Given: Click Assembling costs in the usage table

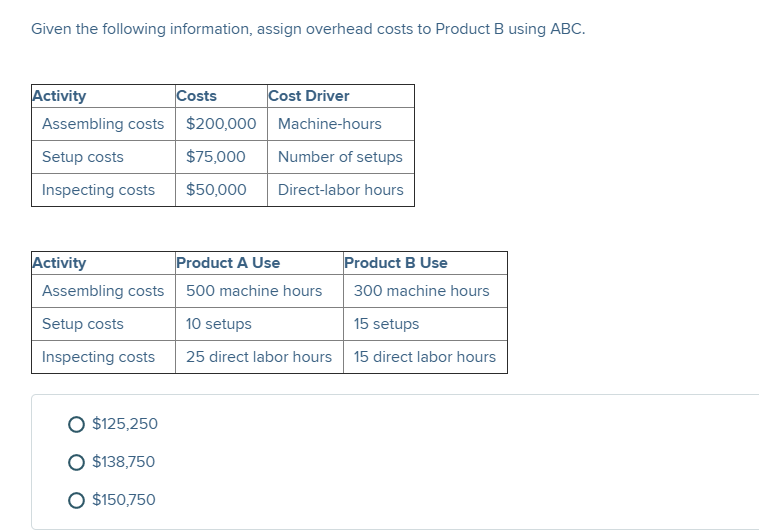Looking at the screenshot, I should click(103, 291).
